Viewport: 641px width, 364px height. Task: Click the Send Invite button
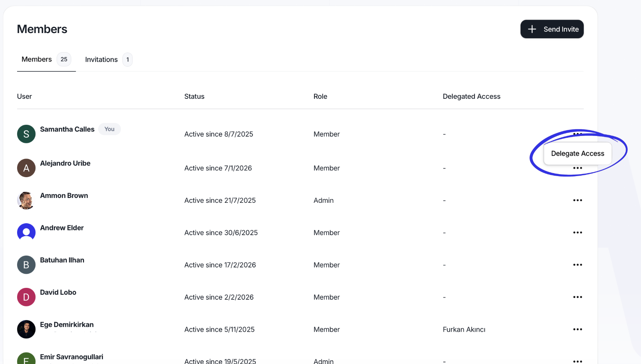pyautogui.click(x=552, y=29)
